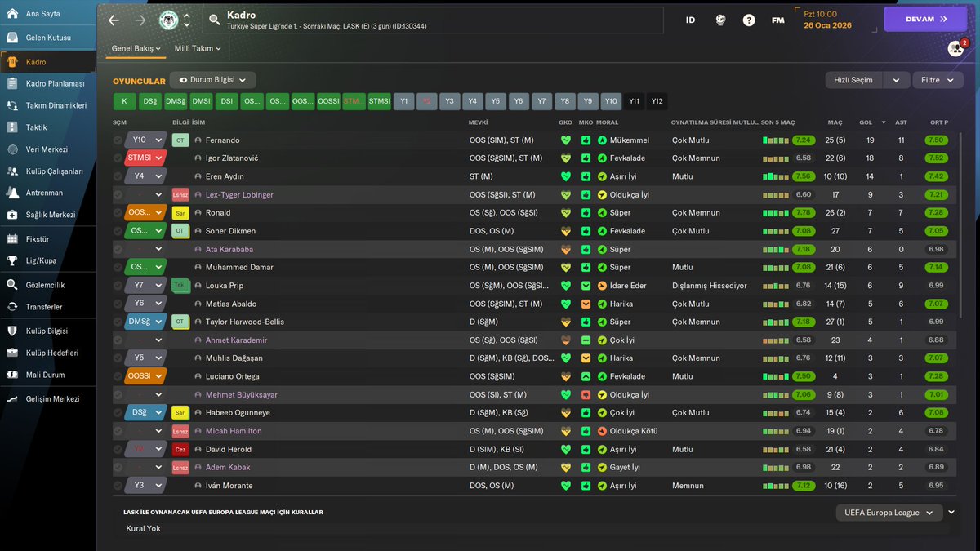This screenshot has width=980, height=551.
Task: Click Lex-Tyger Lobinger's Lsnsz badge
Action: (x=180, y=195)
